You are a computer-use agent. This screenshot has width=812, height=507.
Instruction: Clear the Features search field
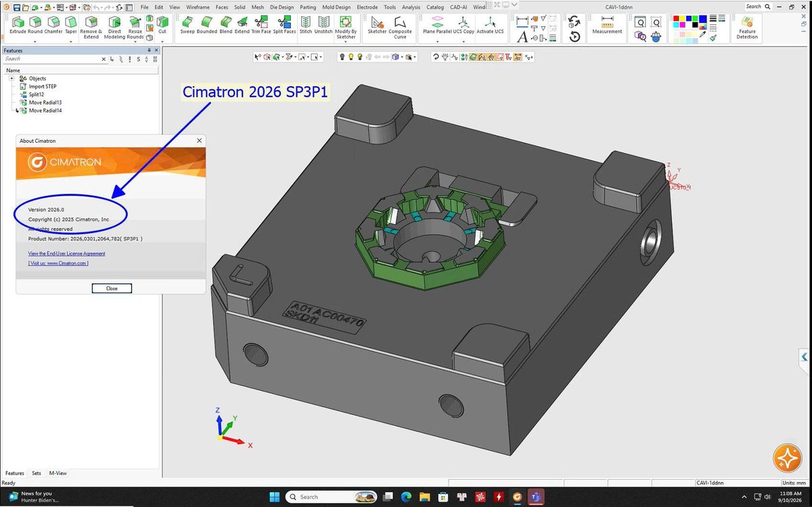104,60
